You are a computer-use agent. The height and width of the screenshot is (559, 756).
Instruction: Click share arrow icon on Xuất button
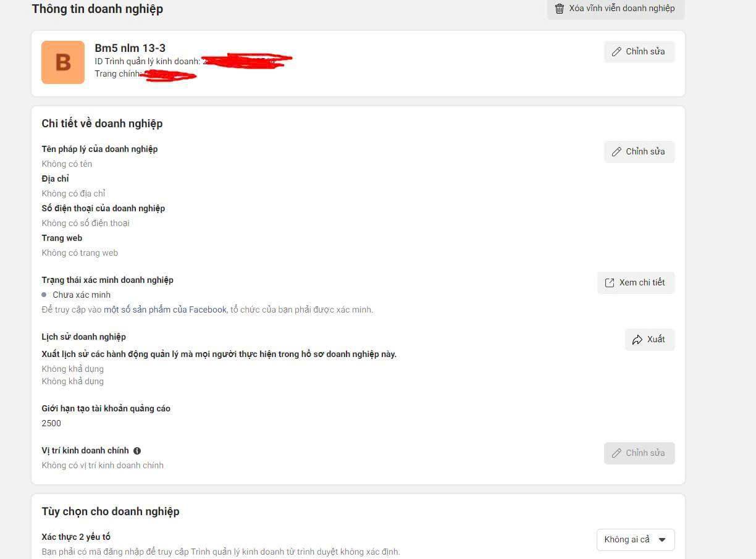(x=637, y=340)
